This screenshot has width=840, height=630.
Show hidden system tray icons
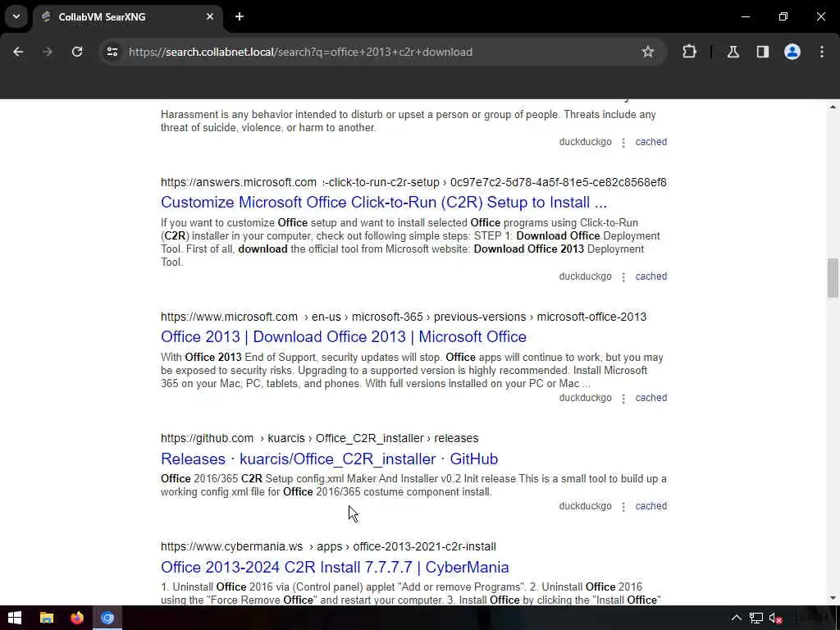click(737, 619)
